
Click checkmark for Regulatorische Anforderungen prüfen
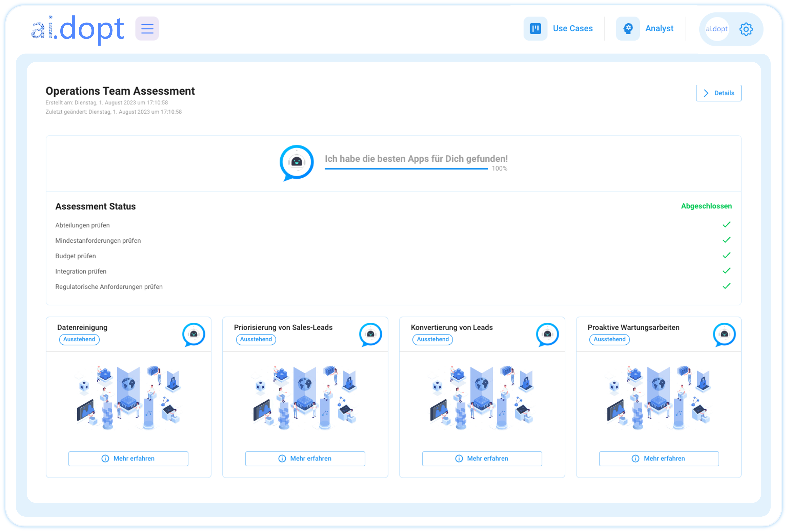tap(726, 286)
